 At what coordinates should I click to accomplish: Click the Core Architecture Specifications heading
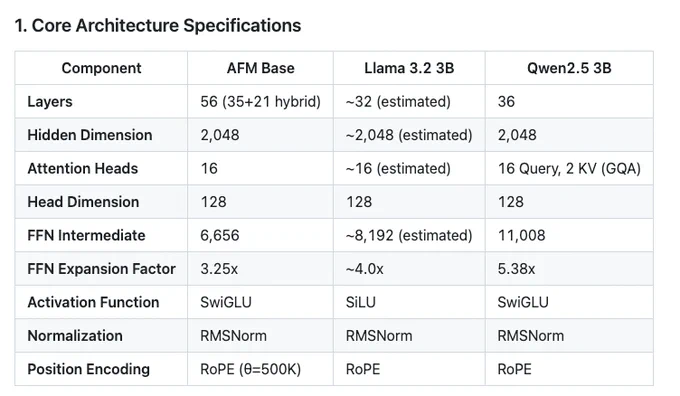click(158, 26)
